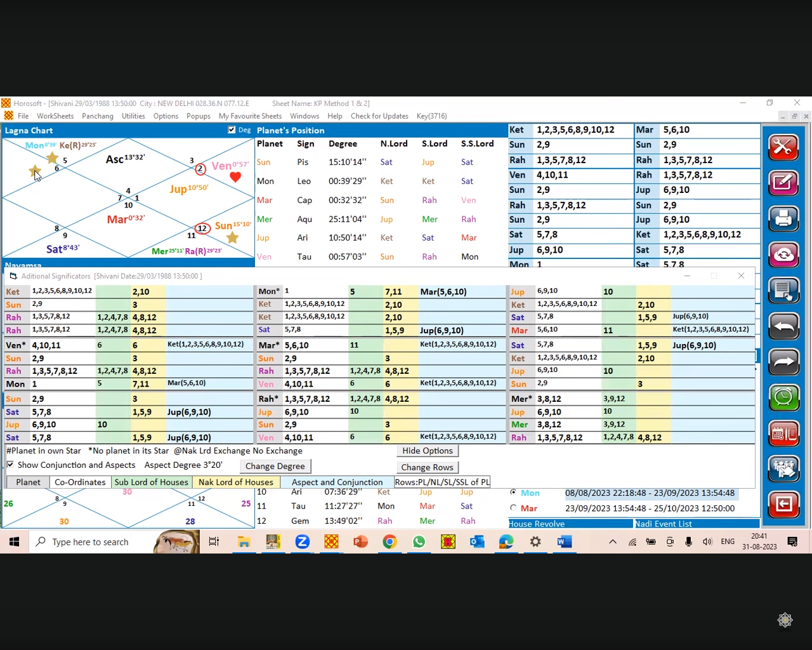812x650 pixels.
Task: Select the yellow Nak Lord of Houses label
Action: pos(235,482)
